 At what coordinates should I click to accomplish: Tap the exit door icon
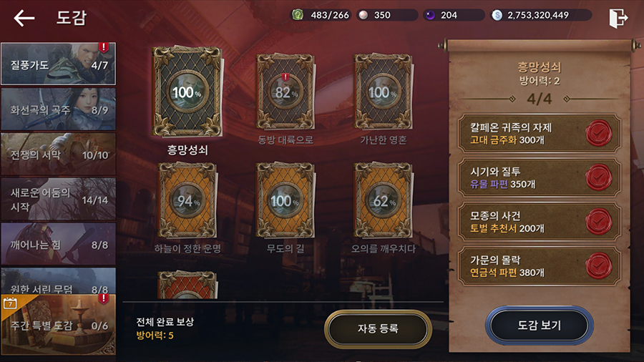[618, 18]
